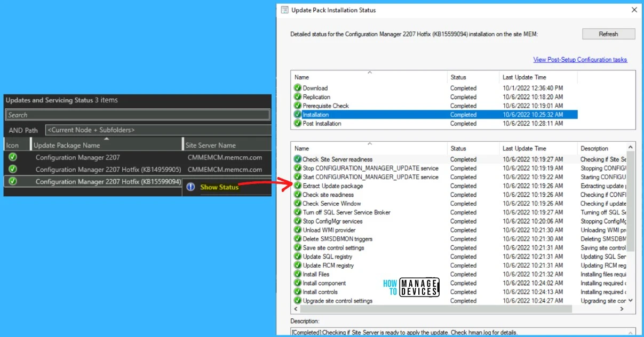Click status icon for Extract Update package
The width and height of the screenshot is (644, 337).
(297, 186)
